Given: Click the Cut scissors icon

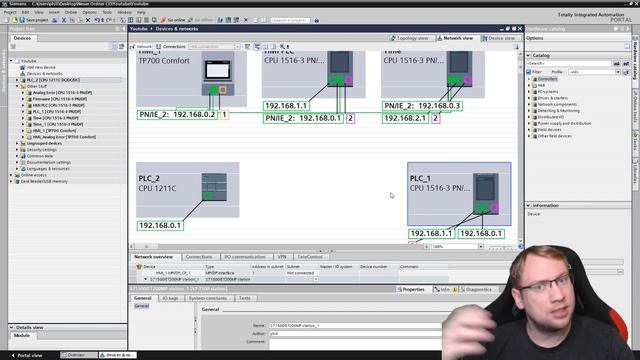Looking at the screenshot, I should point(64,20).
